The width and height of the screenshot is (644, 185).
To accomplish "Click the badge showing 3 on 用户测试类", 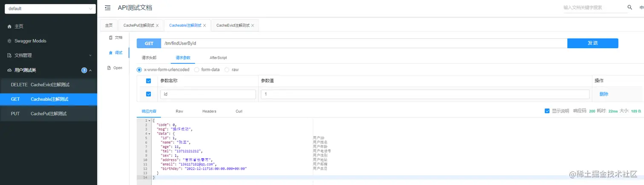I will click(84, 70).
